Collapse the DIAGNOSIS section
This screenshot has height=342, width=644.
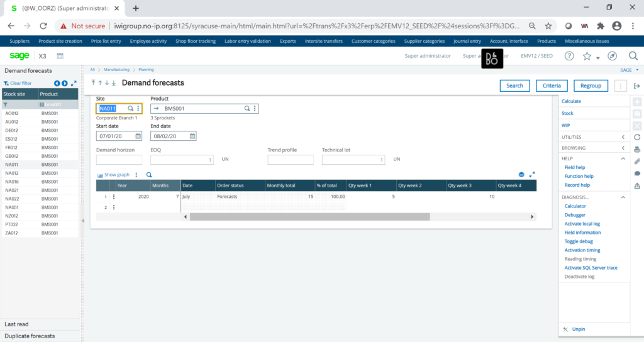623,197
